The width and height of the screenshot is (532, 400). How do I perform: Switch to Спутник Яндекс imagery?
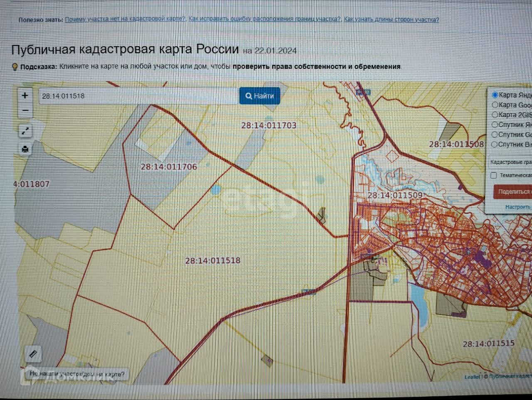click(495, 125)
